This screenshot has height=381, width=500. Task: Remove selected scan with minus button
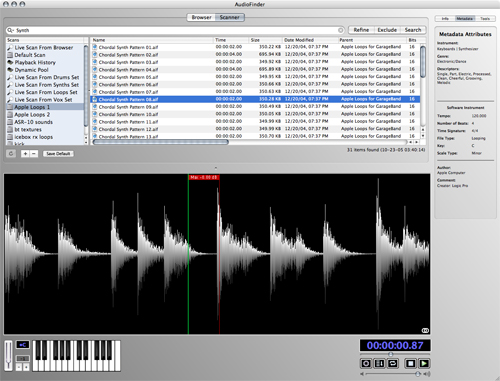[34, 154]
